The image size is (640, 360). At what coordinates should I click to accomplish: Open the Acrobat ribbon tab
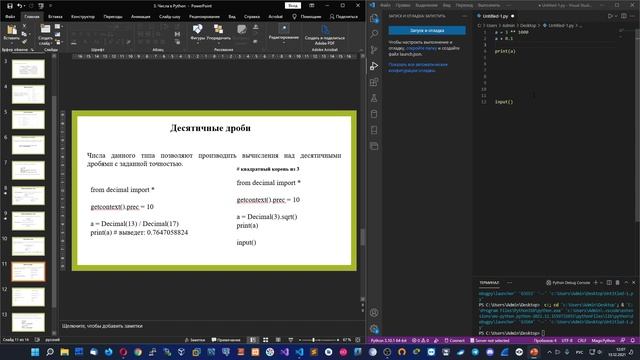pos(276,17)
